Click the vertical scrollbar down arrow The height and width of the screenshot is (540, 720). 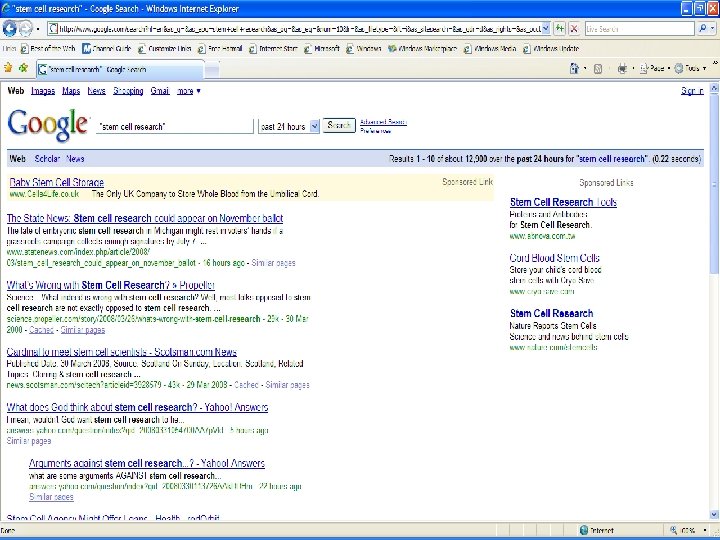point(714,515)
